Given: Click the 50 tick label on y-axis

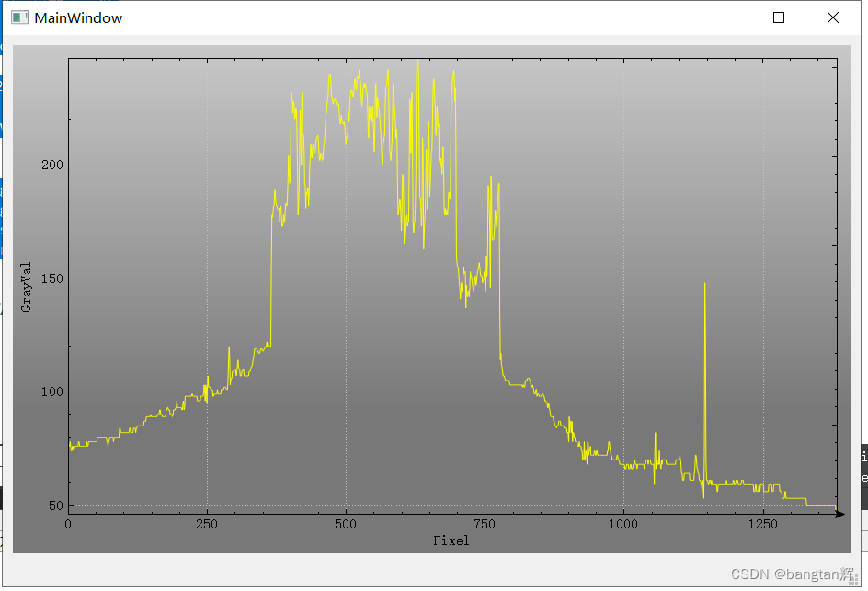Looking at the screenshot, I should tap(56, 506).
